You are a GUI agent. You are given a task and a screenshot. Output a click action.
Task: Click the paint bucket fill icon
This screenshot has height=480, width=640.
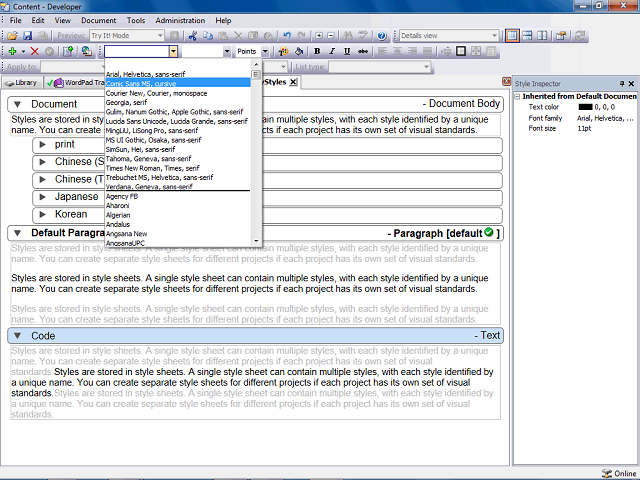[299, 51]
